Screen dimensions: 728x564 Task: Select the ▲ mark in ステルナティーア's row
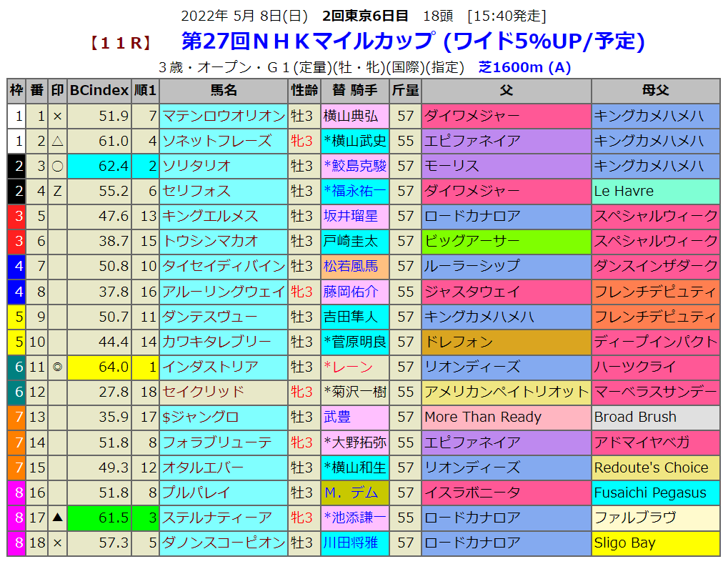click(58, 518)
